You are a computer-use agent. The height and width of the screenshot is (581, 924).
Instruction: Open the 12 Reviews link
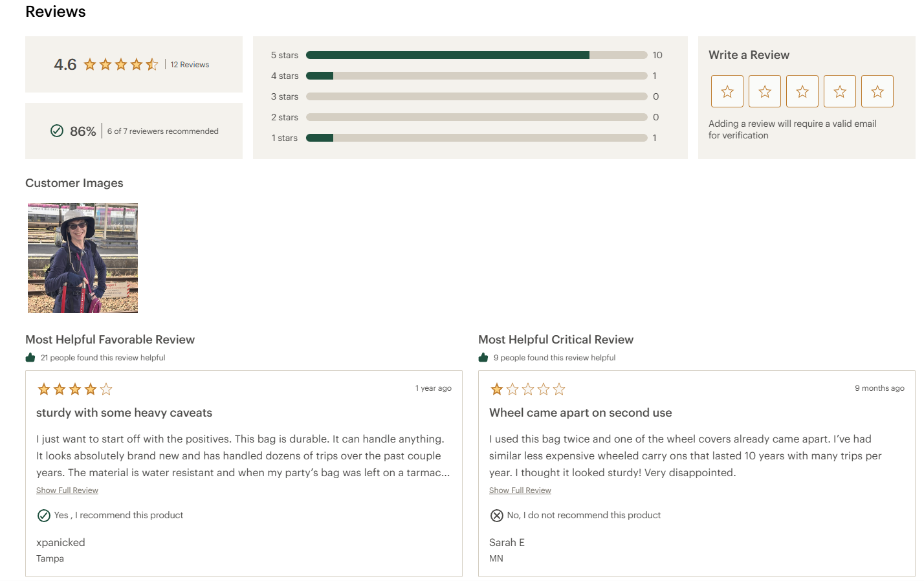tap(190, 64)
